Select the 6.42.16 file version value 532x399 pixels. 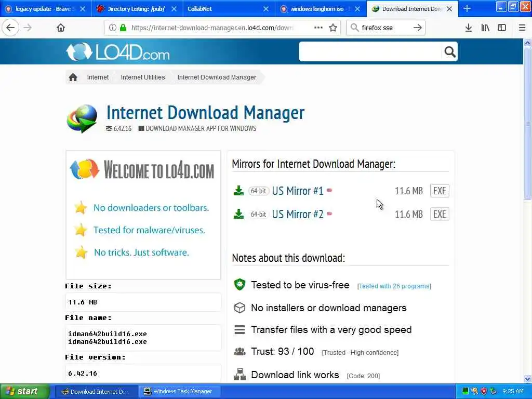click(83, 373)
